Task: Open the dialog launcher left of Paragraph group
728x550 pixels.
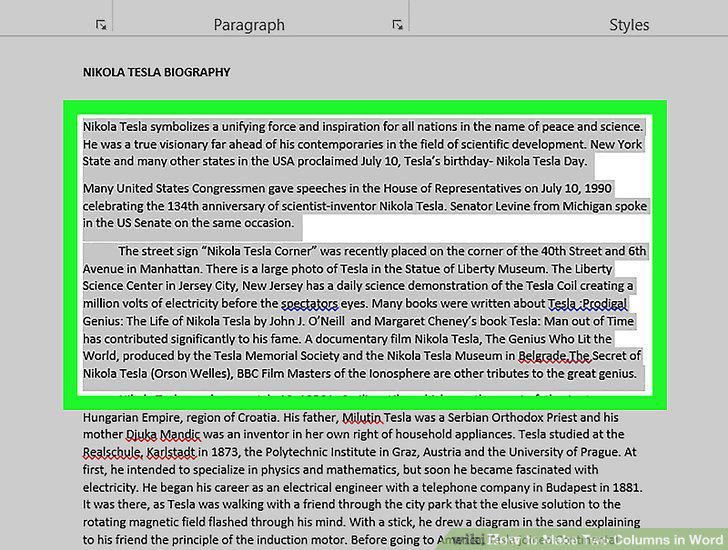Action: tap(101, 25)
